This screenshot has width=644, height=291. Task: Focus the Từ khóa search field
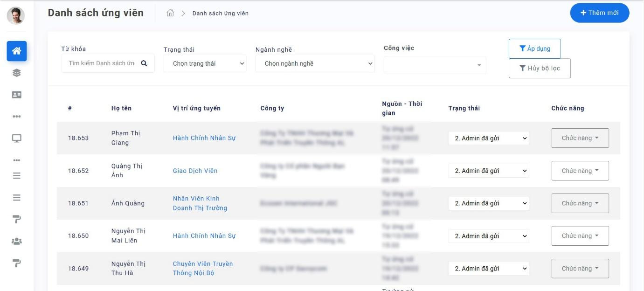(102, 63)
